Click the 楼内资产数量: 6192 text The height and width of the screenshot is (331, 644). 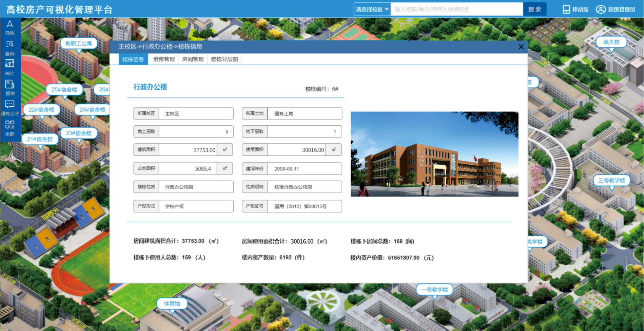(x=273, y=257)
